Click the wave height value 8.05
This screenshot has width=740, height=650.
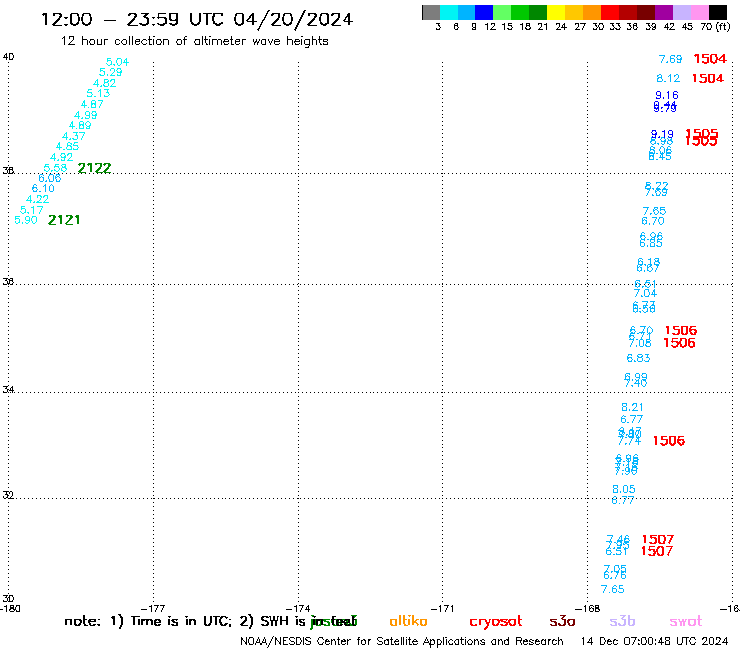pos(624,490)
